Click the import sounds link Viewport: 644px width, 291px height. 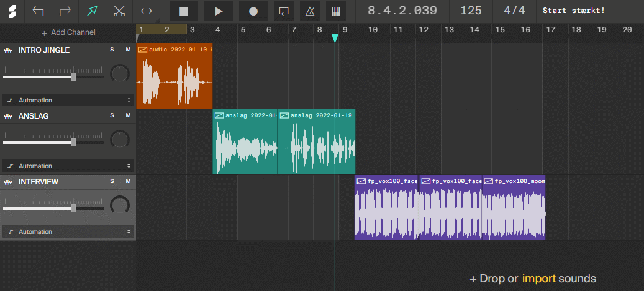(x=538, y=279)
